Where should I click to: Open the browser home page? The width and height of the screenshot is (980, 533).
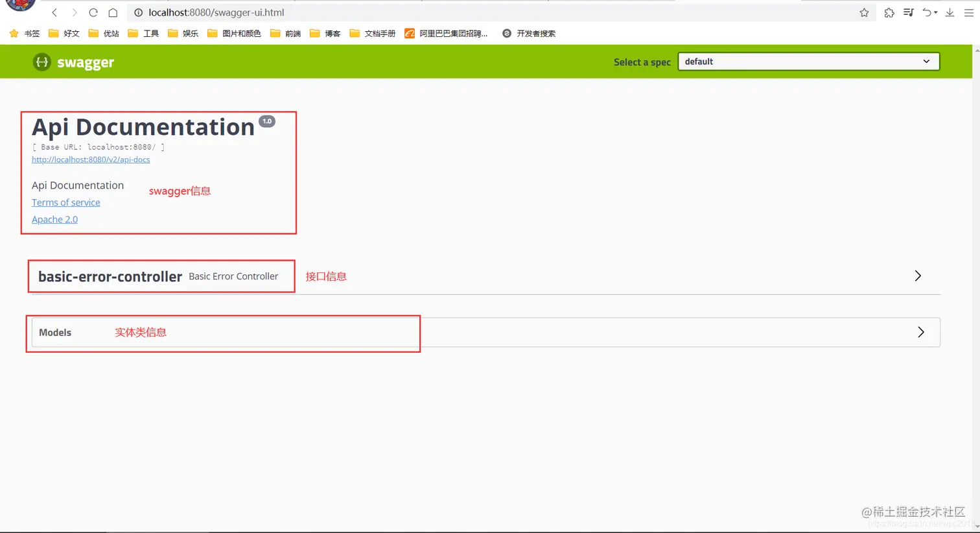pos(113,12)
